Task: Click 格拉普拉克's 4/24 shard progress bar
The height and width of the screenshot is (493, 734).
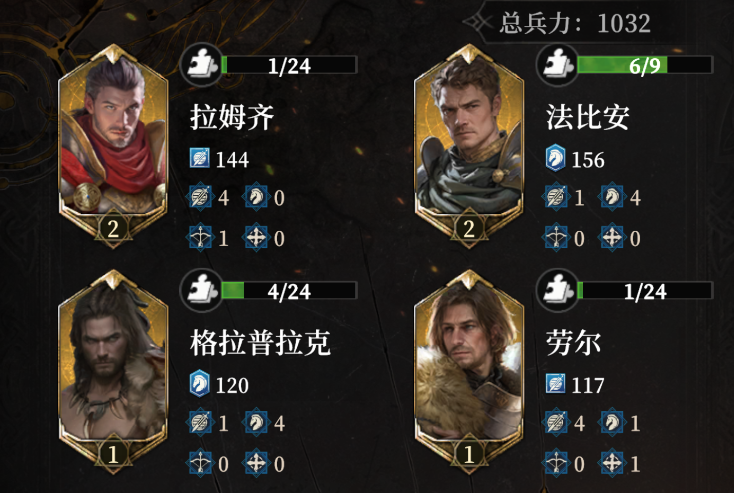Action: (x=289, y=291)
